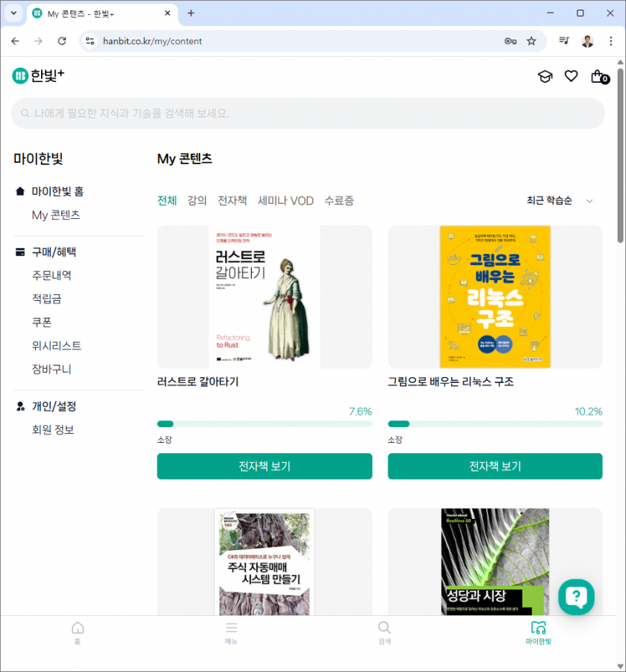Image resolution: width=626 pixels, height=672 pixels.
Task: Open the hamburger menu icon in bottom bar
Action: (x=232, y=628)
